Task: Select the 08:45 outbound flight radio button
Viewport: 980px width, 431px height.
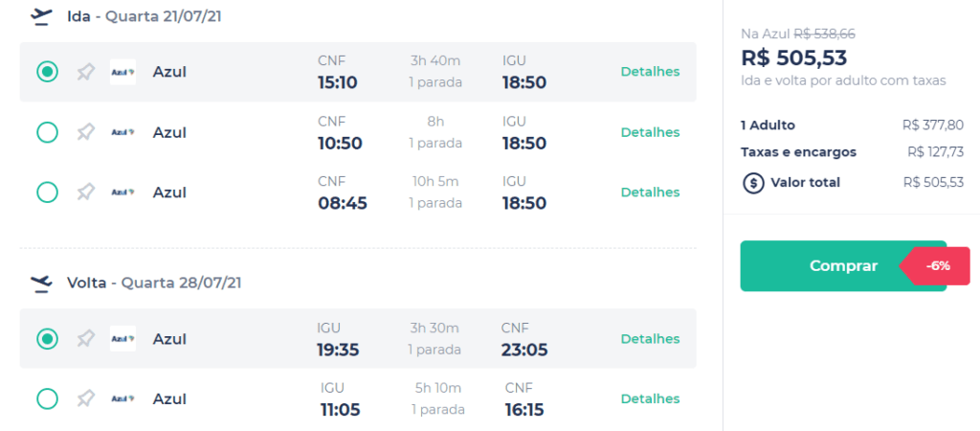Action: pos(48,193)
